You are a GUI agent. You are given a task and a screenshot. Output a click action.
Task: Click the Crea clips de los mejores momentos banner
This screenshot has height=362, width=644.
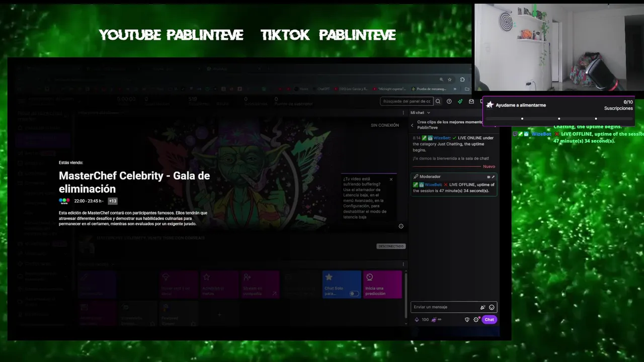click(x=449, y=125)
